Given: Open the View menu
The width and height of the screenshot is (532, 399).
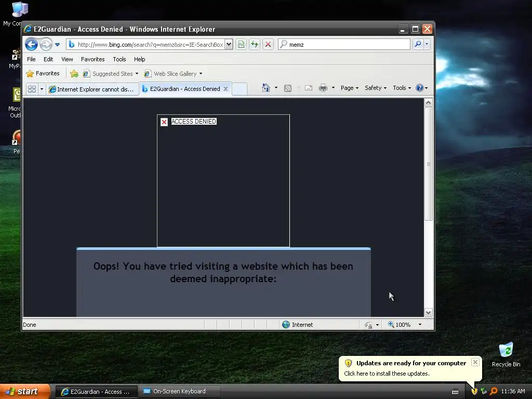Looking at the screenshot, I should 67,59.
